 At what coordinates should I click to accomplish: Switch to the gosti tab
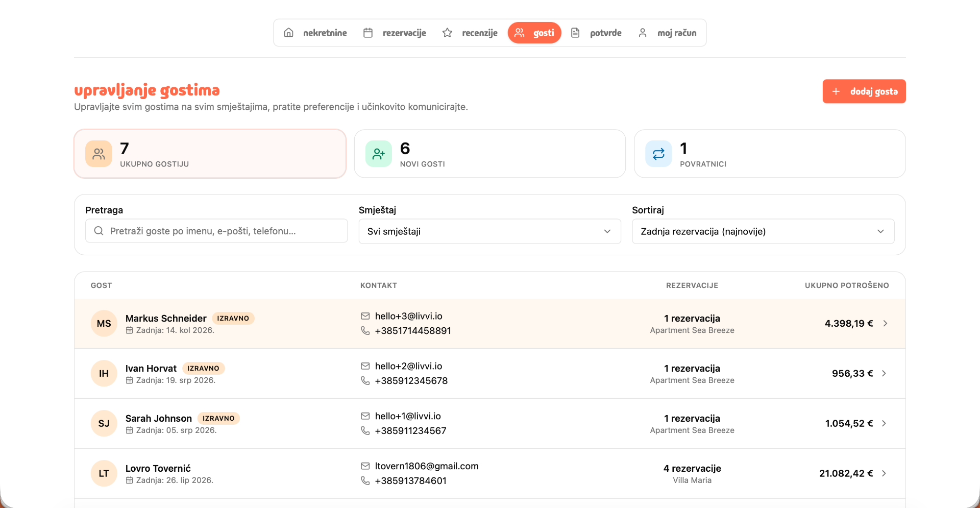(x=534, y=33)
